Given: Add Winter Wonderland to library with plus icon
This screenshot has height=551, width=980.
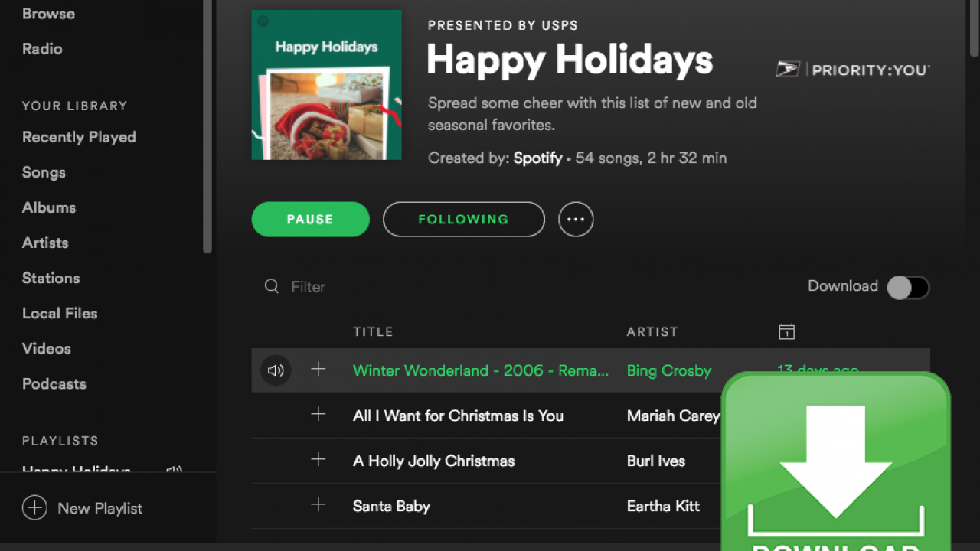Looking at the screenshot, I should (x=318, y=370).
